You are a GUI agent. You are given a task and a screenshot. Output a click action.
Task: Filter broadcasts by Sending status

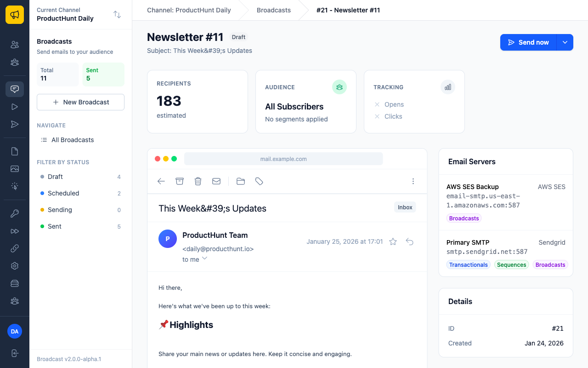80,210
